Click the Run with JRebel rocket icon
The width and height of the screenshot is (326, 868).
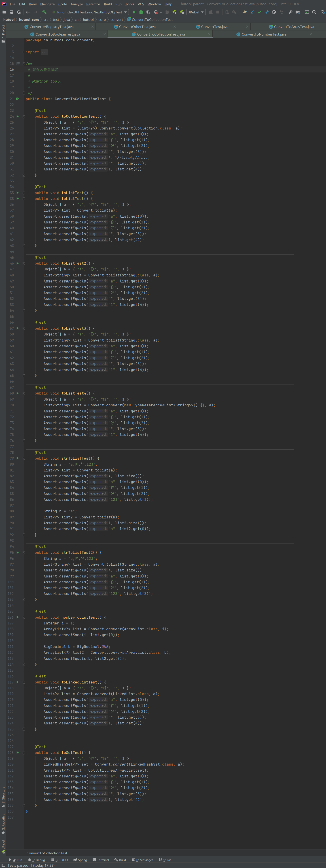(174, 12)
